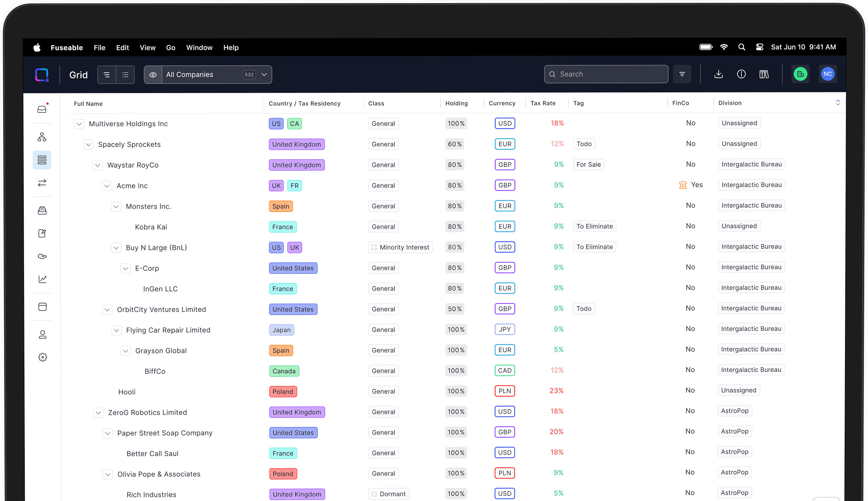
Task: Open the info circle icon
Action: click(741, 74)
